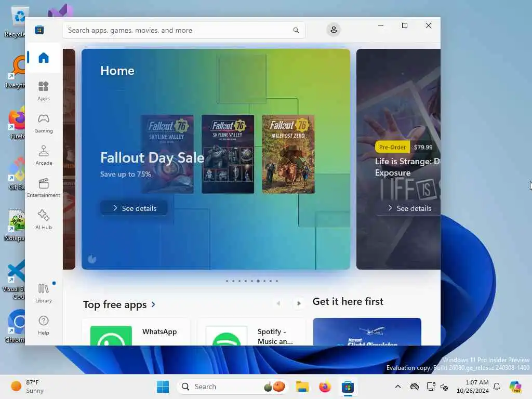Click the muted volume tray icon
The height and width of the screenshot is (399, 532).
click(444, 387)
